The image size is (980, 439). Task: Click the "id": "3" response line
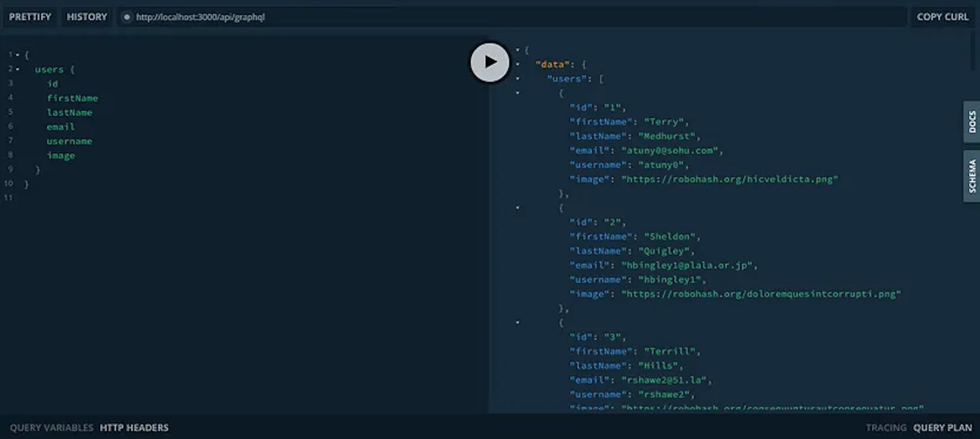tap(598, 337)
